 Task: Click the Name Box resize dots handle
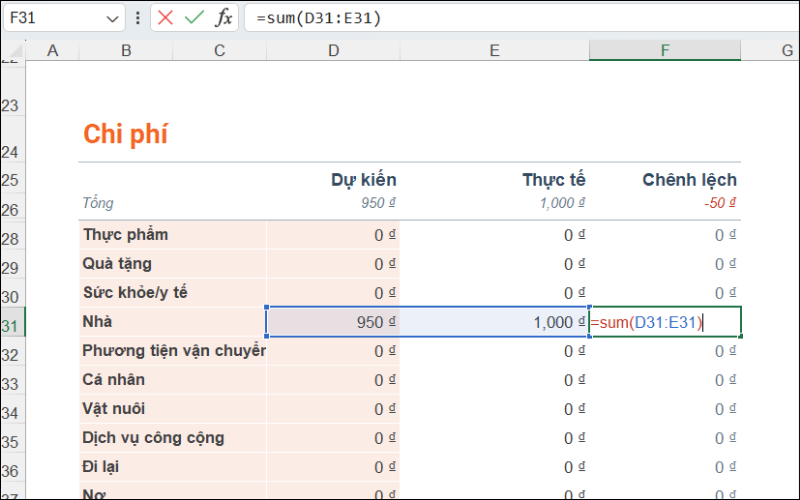tap(137, 18)
